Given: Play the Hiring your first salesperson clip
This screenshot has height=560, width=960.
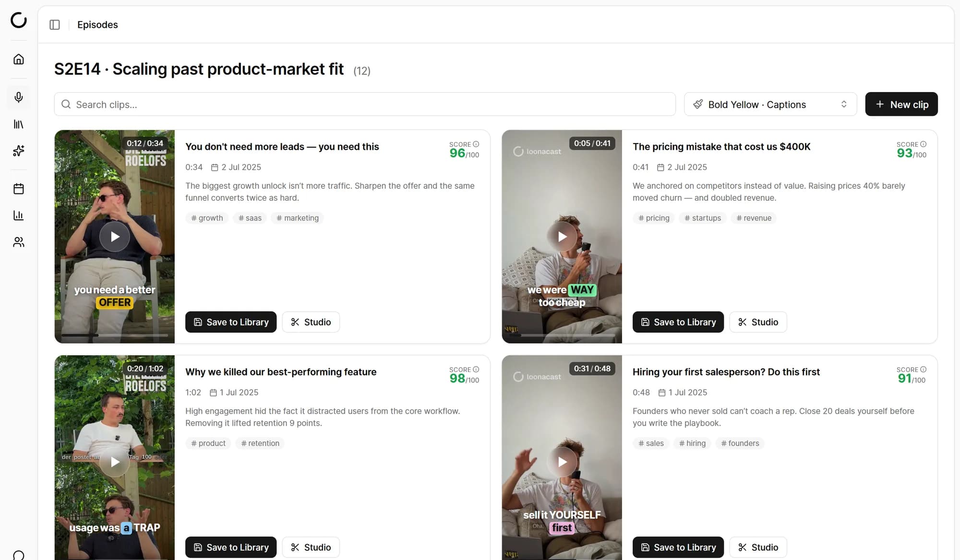Looking at the screenshot, I should [562, 462].
